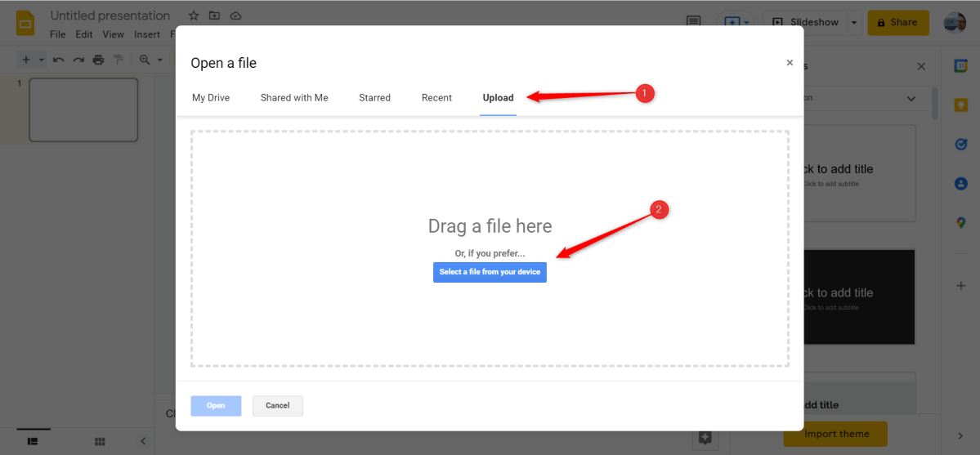This screenshot has height=455, width=980.
Task: Open the Google account avatar
Action: pos(955,23)
